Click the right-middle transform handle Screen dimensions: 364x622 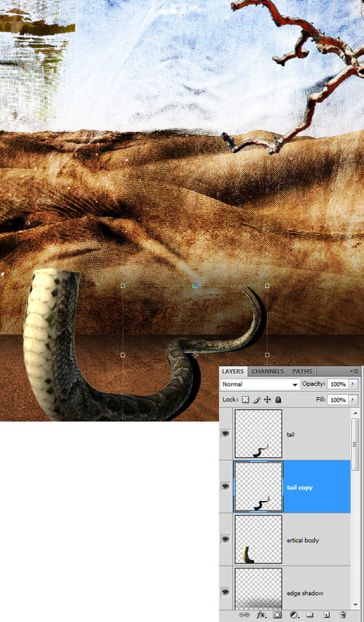[x=267, y=355]
